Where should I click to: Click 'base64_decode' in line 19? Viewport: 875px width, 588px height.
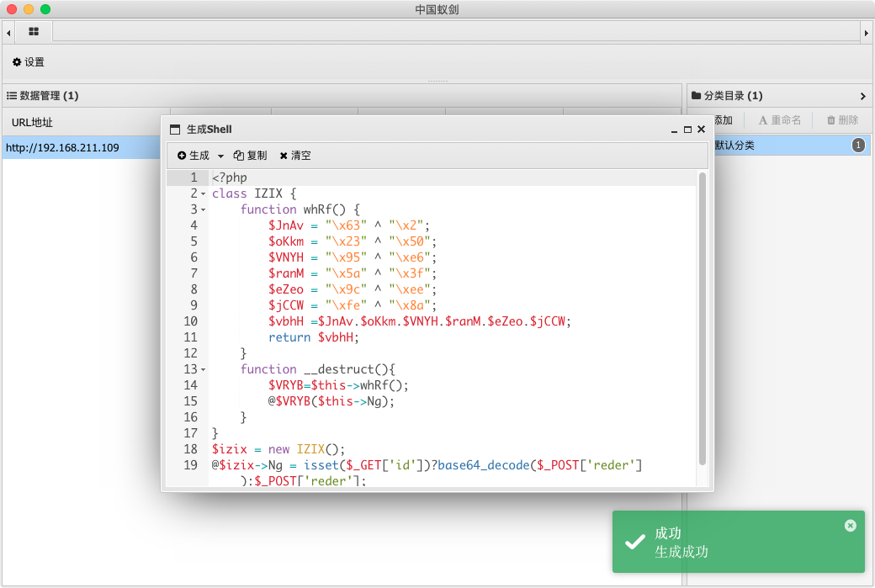point(483,465)
